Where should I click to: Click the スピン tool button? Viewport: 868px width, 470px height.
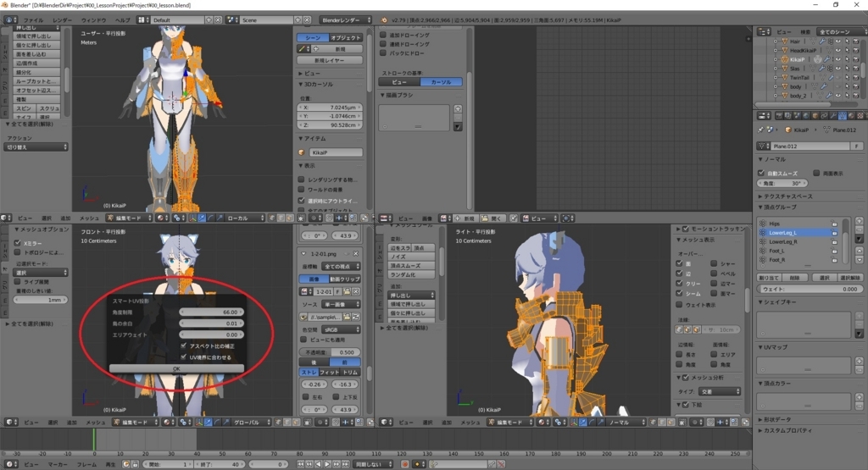[x=25, y=108]
